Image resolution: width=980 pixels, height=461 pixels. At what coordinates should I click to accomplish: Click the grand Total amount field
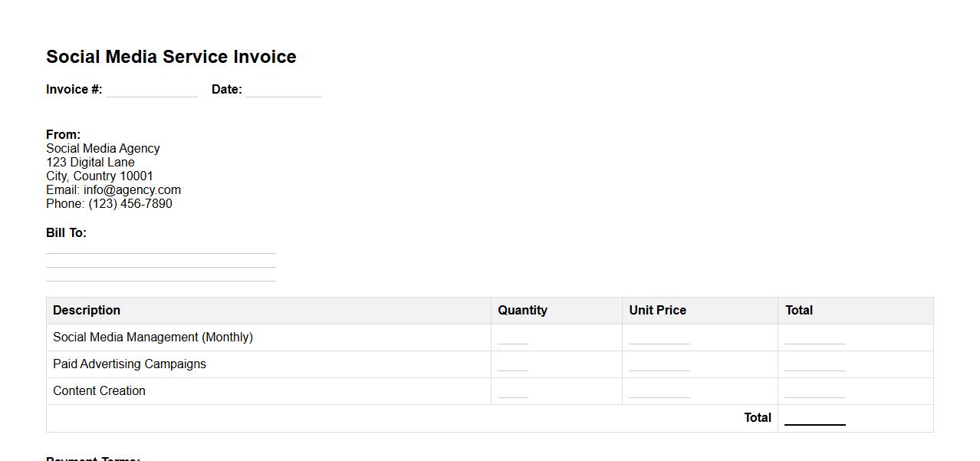tap(814, 418)
